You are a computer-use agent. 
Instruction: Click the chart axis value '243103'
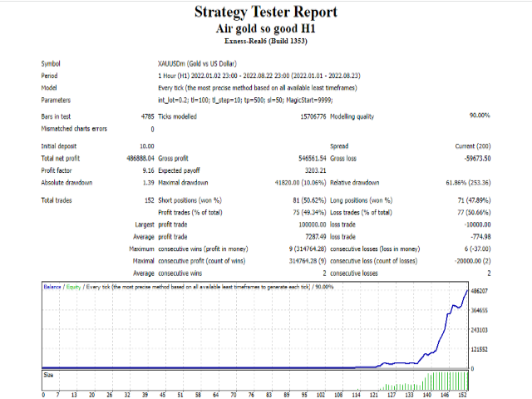click(480, 330)
